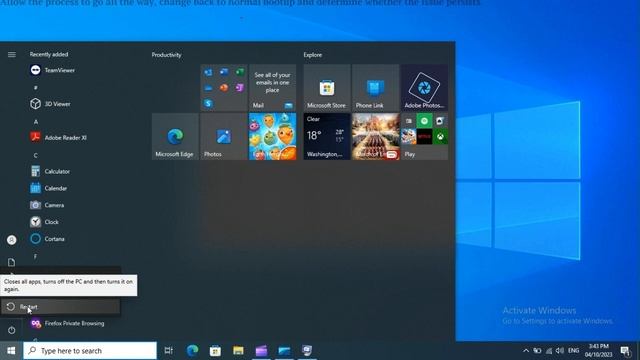Show hidden tray icons chevron

tap(526, 351)
